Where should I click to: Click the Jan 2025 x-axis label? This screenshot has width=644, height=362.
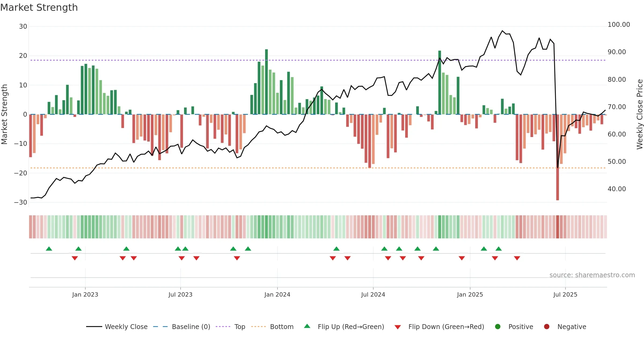(x=470, y=294)
